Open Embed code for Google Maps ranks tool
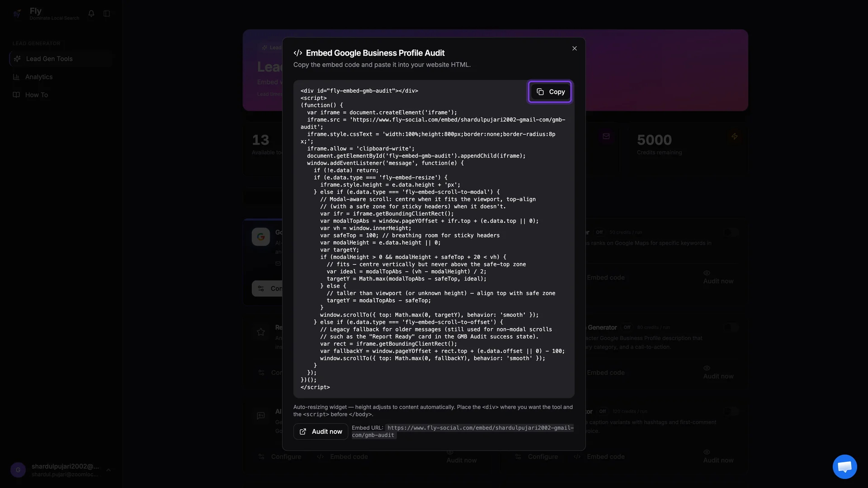This screenshot has height=488, width=868. tap(605, 277)
